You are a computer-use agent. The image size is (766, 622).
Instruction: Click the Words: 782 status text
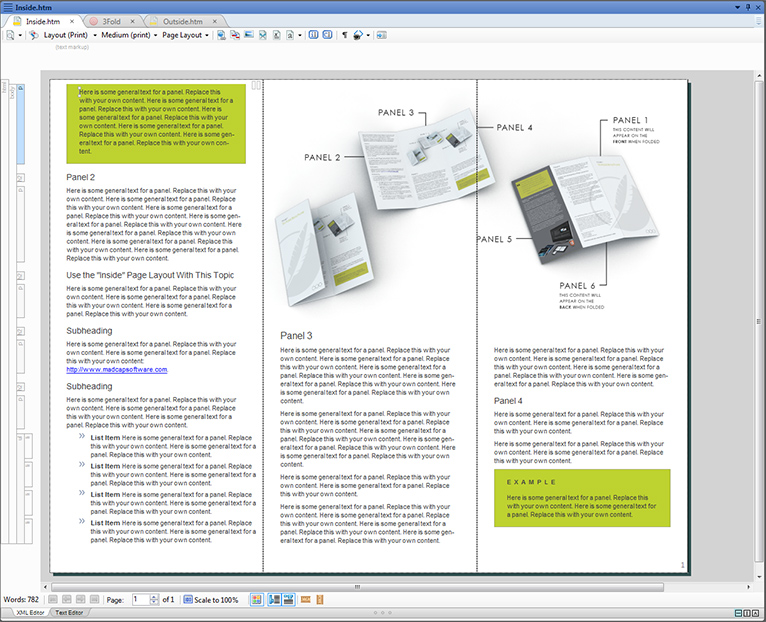(21, 600)
